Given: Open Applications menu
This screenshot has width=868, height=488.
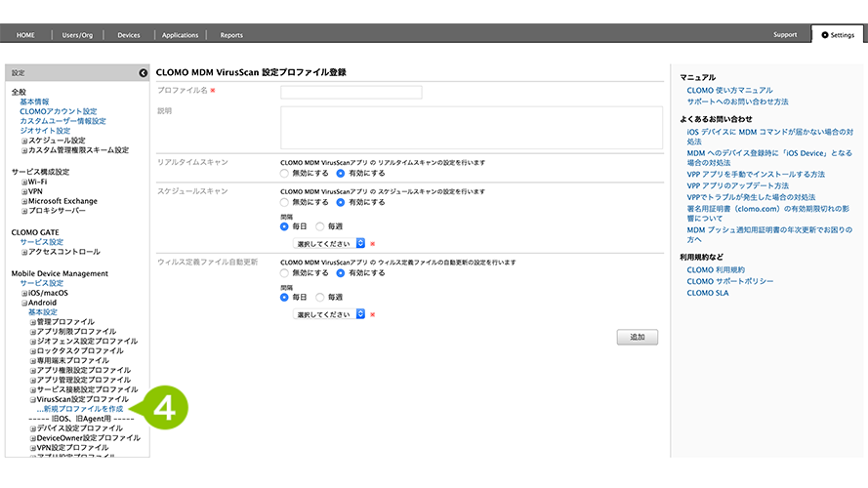Looking at the screenshot, I should coord(180,35).
